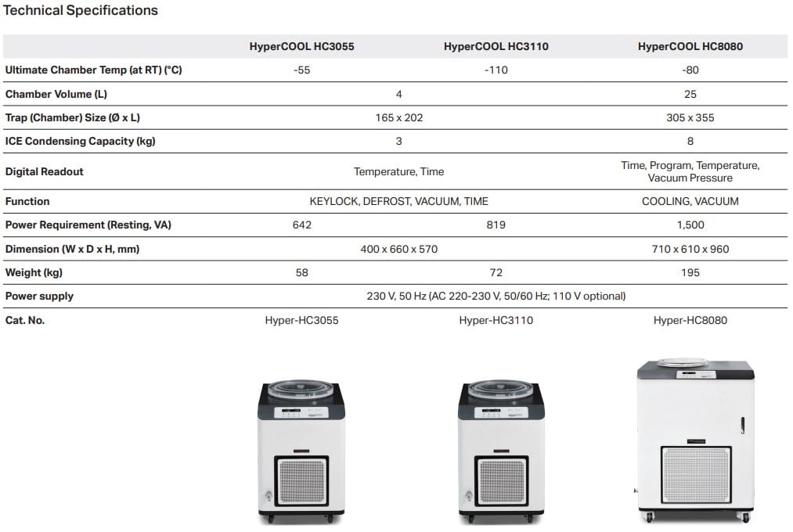The image size is (793, 532).
Task: Click the Hyper-HC3110 catalog number
Action: pyautogui.click(x=496, y=320)
